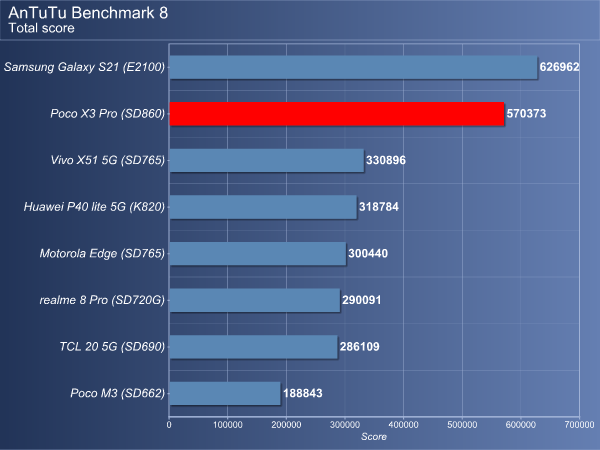Click the score value 626962
This screenshot has height=450, width=600.
(x=559, y=67)
